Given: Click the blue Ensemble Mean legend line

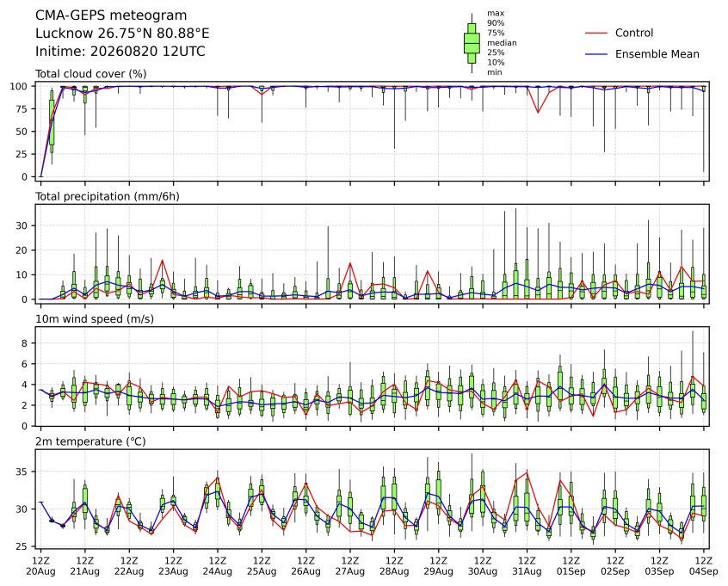Looking at the screenshot, I should tap(596, 54).
